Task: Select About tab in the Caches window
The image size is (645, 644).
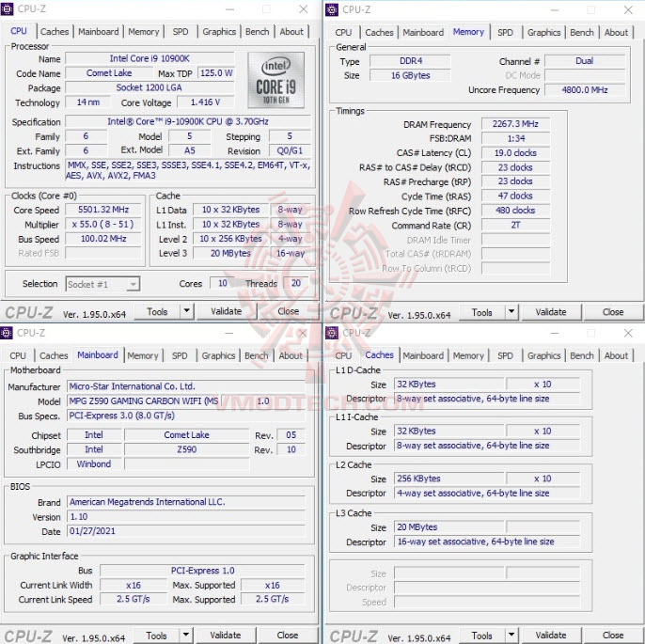Action: (616, 355)
